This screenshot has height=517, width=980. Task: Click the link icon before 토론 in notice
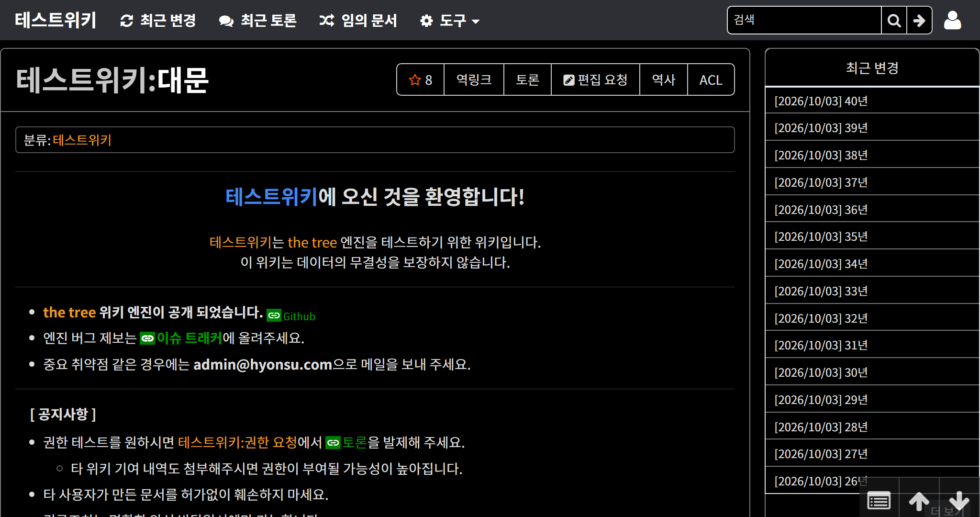[x=333, y=442]
